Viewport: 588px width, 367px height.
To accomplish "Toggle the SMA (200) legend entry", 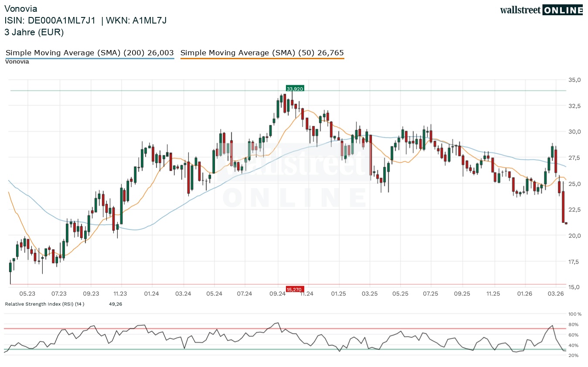I will tap(90, 53).
